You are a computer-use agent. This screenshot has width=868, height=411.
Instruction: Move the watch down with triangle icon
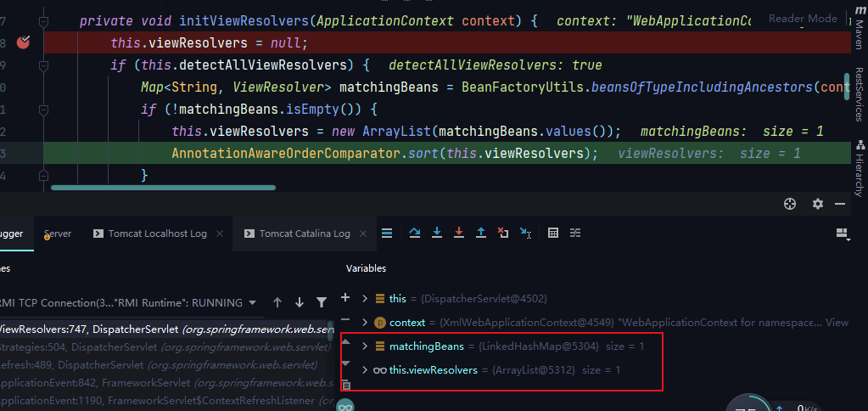pos(345,363)
